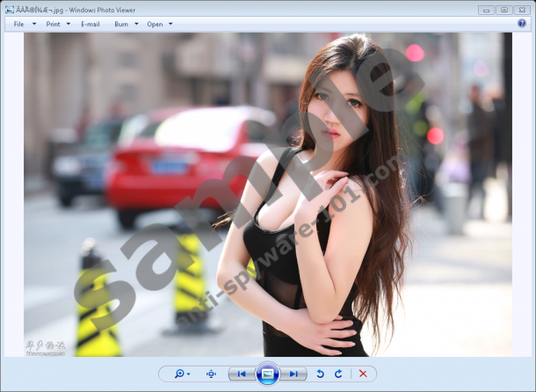Go to the previous photo
Viewport: 536px width, 392px height.
[x=241, y=374]
